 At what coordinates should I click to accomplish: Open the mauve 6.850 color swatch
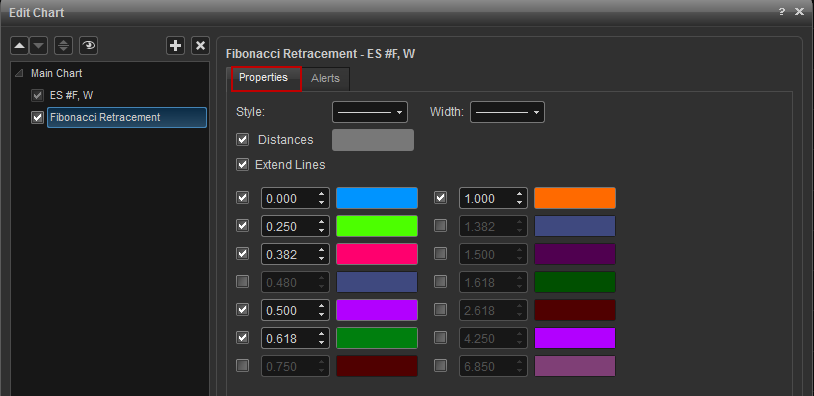[575, 366]
